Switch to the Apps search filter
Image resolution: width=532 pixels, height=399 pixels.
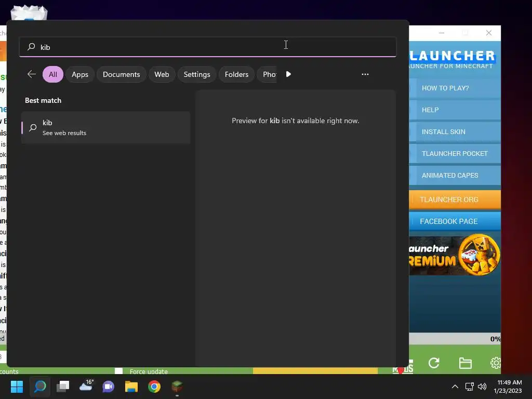pos(79,74)
